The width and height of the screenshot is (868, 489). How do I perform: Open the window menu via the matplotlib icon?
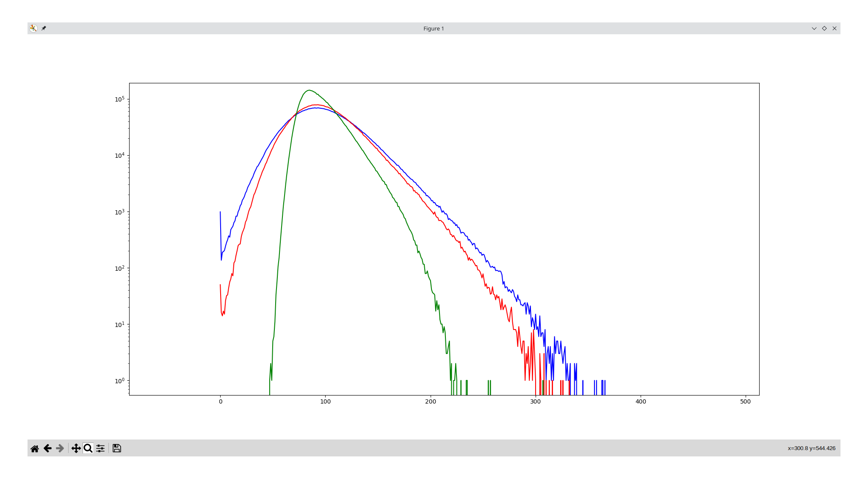click(33, 28)
